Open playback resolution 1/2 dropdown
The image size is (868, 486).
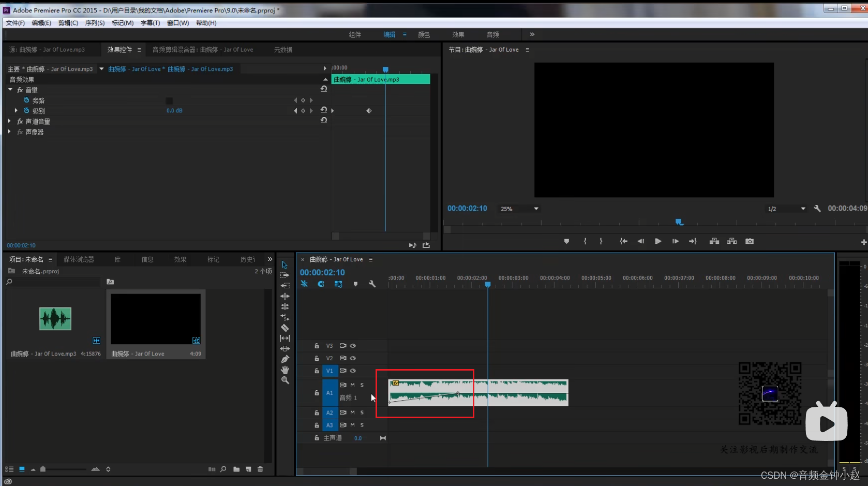coord(786,209)
